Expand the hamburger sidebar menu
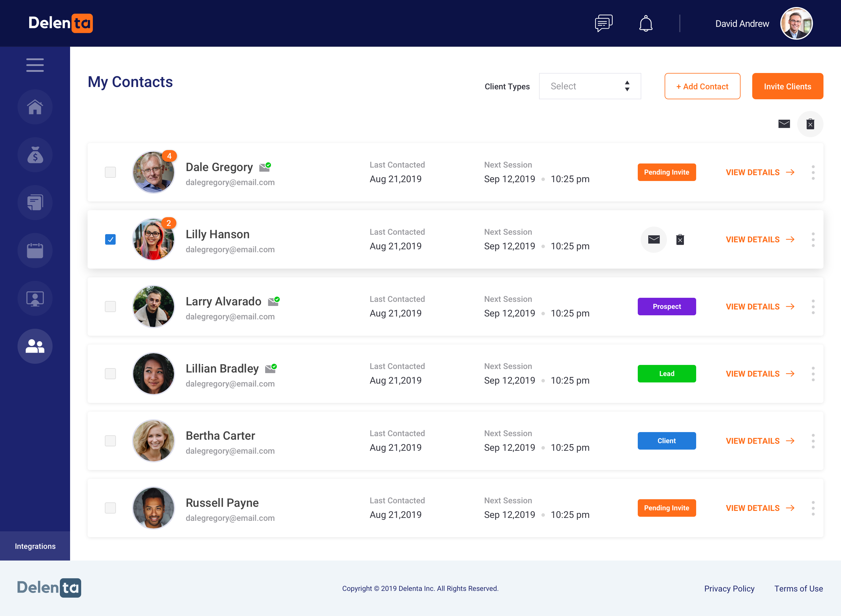Screen dimensions: 841x616 click(x=35, y=65)
